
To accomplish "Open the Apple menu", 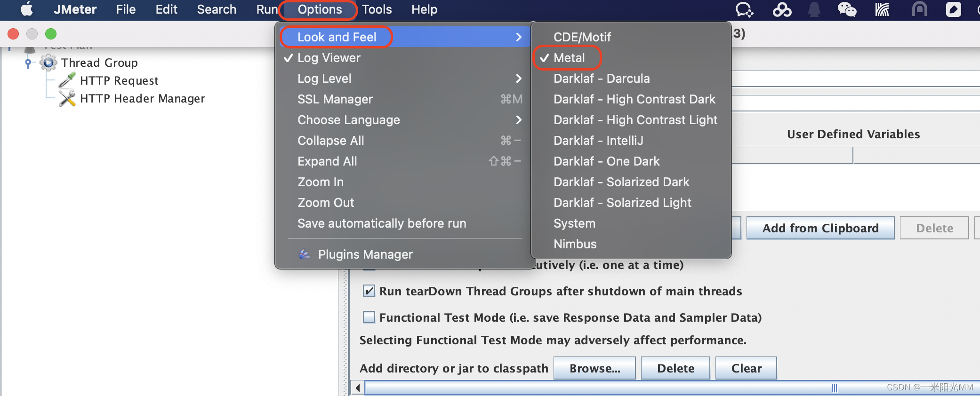I will point(27,9).
